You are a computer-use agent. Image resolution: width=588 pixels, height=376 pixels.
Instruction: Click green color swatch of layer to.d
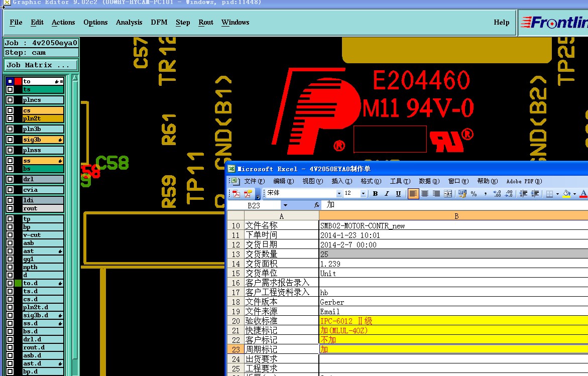click(18, 283)
